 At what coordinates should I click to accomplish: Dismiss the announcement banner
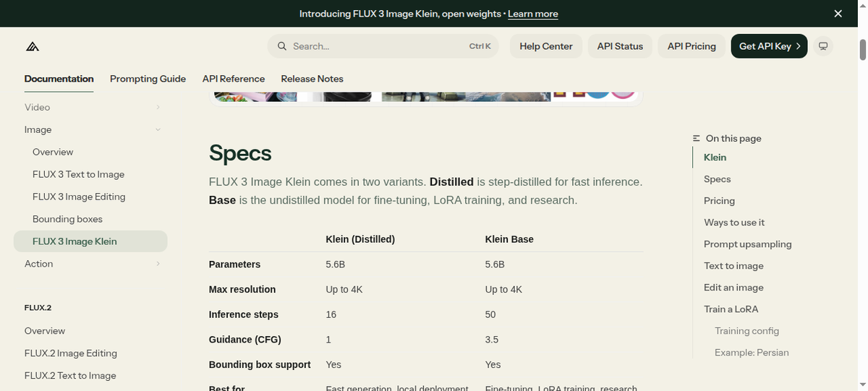pyautogui.click(x=838, y=14)
